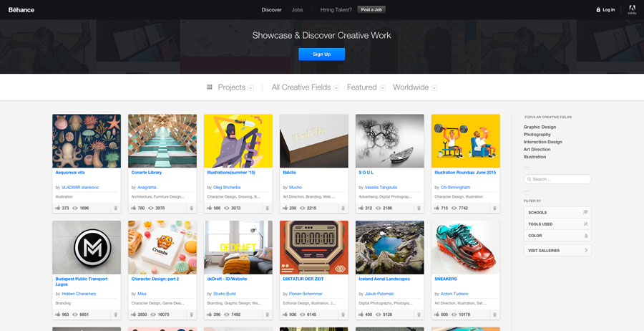
Task: Click the collection icon on Iceland Aerial Landscapes card
Action: (419, 315)
